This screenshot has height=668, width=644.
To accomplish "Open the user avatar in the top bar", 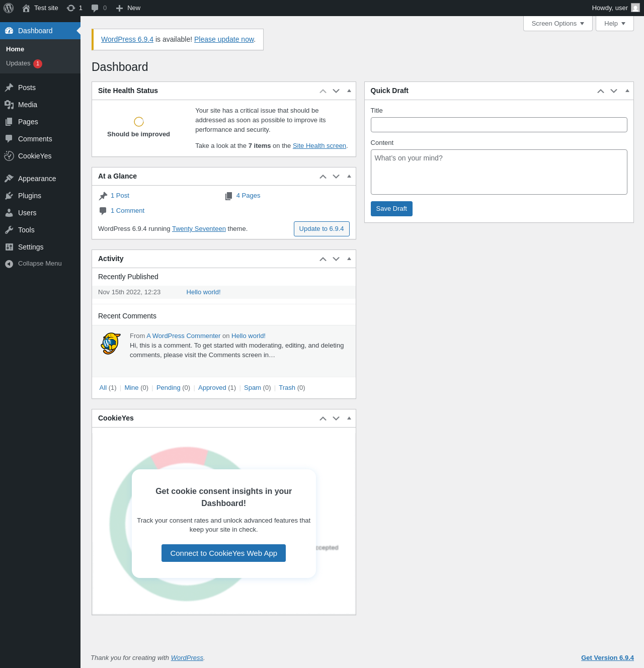I will [x=635, y=8].
